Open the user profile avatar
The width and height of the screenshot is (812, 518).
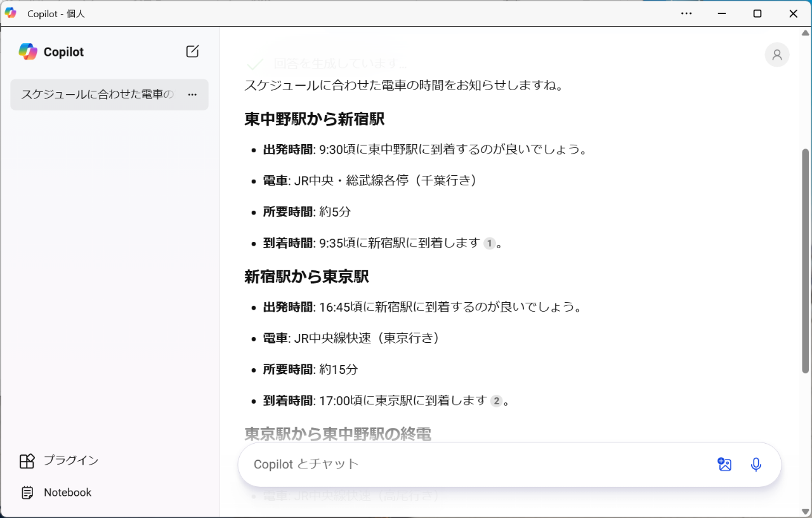776,55
